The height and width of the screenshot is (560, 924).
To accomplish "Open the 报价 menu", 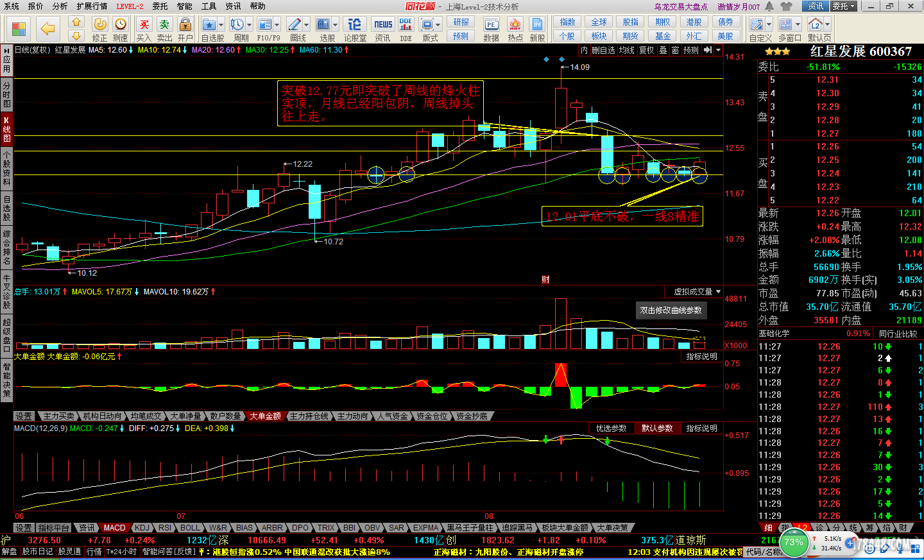I will point(35,6).
